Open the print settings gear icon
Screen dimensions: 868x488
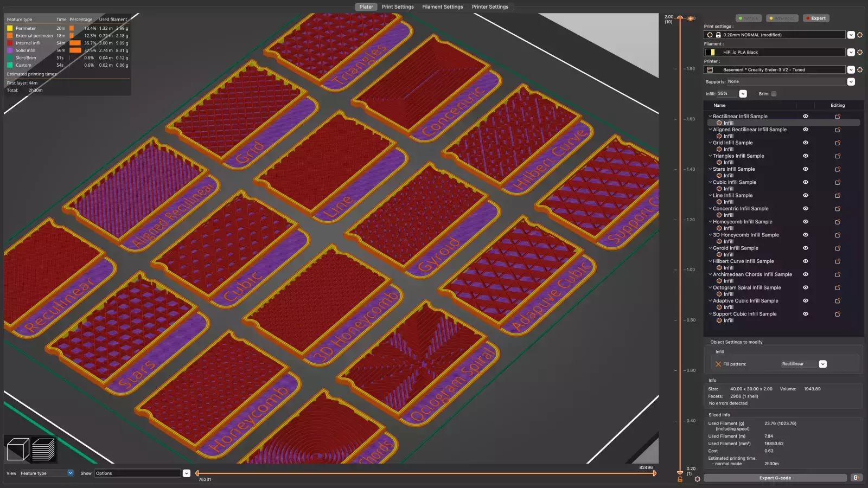(x=860, y=35)
